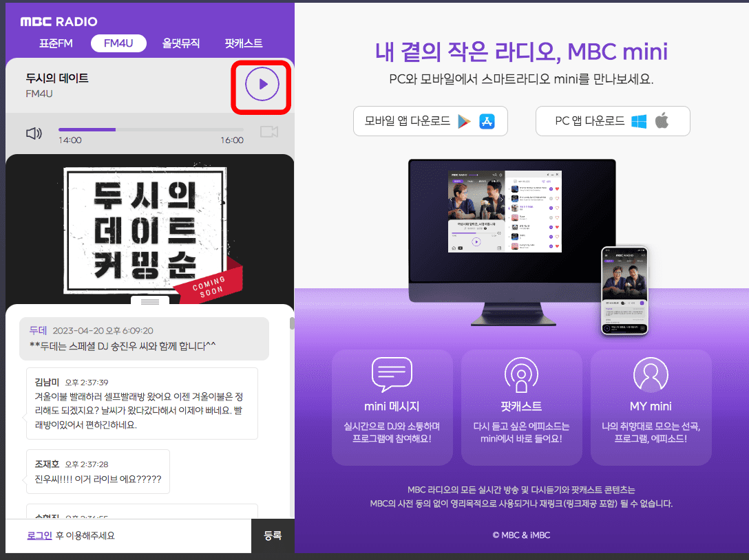Click the 14:00 start time label
Viewport: 749px width, 560px height.
70,140
